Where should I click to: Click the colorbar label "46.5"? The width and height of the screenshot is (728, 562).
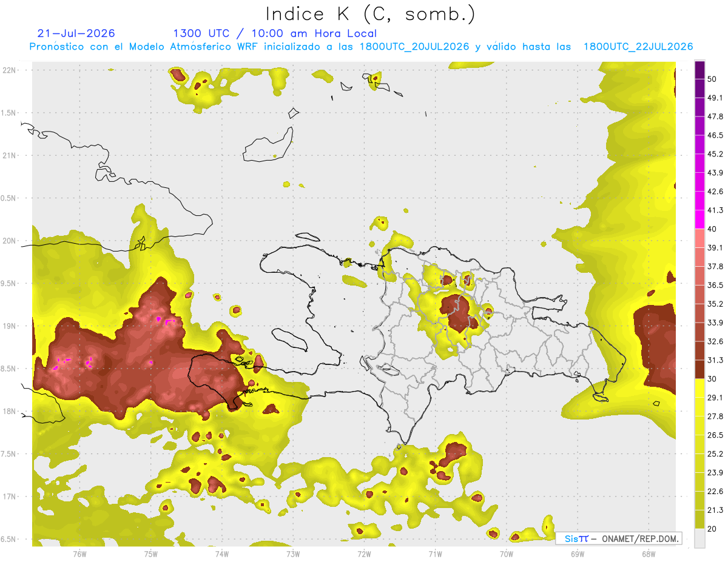point(715,135)
